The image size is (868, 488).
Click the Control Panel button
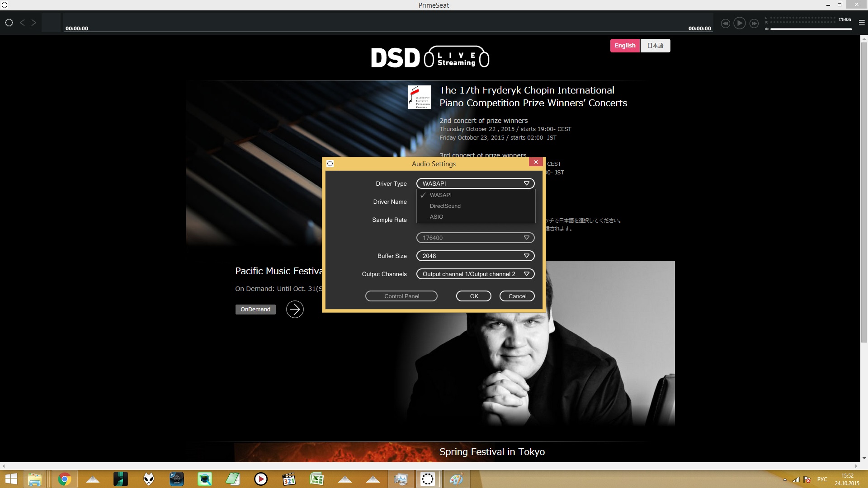point(401,296)
